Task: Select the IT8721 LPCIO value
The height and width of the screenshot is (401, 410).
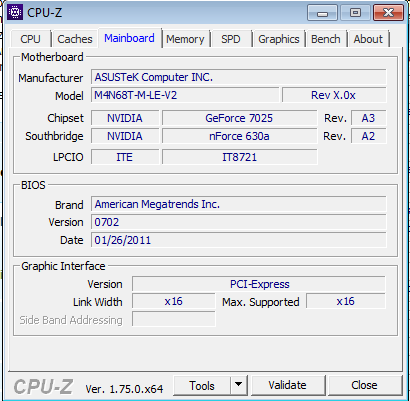Action: pyautogui.click(x=239, y=157)
